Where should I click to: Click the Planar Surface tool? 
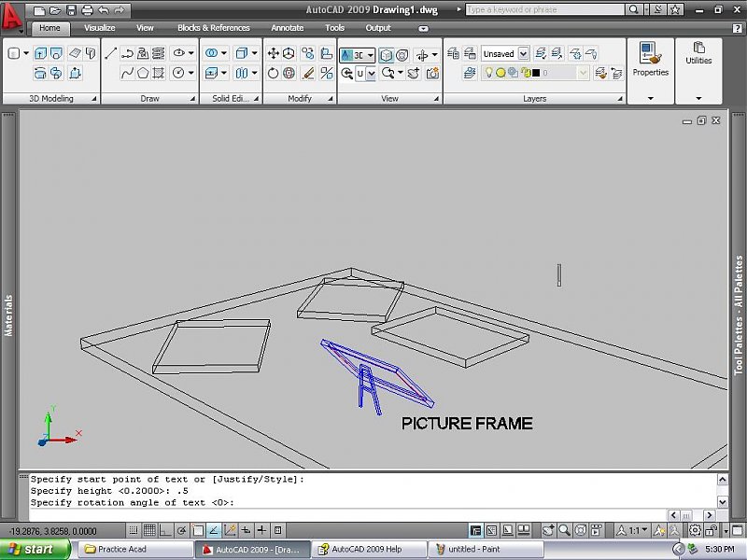(75, 53)
